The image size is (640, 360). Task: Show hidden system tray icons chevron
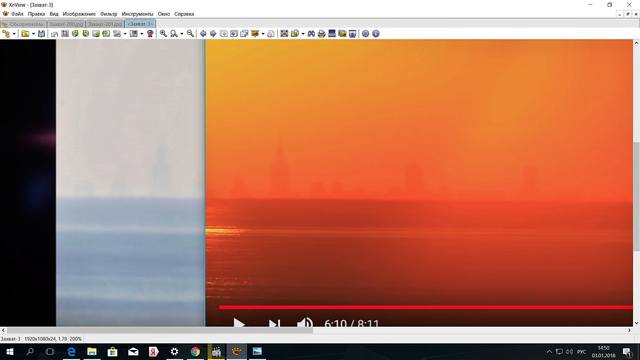(x=549, y=351)
